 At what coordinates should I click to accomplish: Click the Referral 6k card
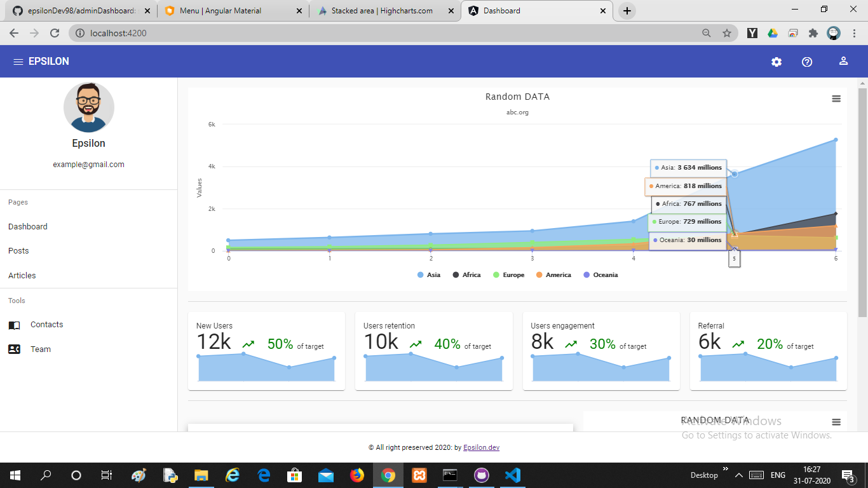768,351
